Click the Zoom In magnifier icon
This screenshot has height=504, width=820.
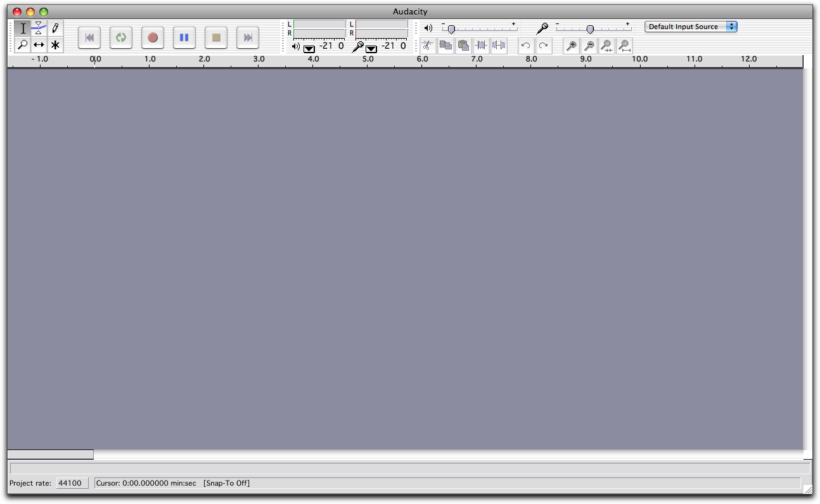[x=571, y=46]
